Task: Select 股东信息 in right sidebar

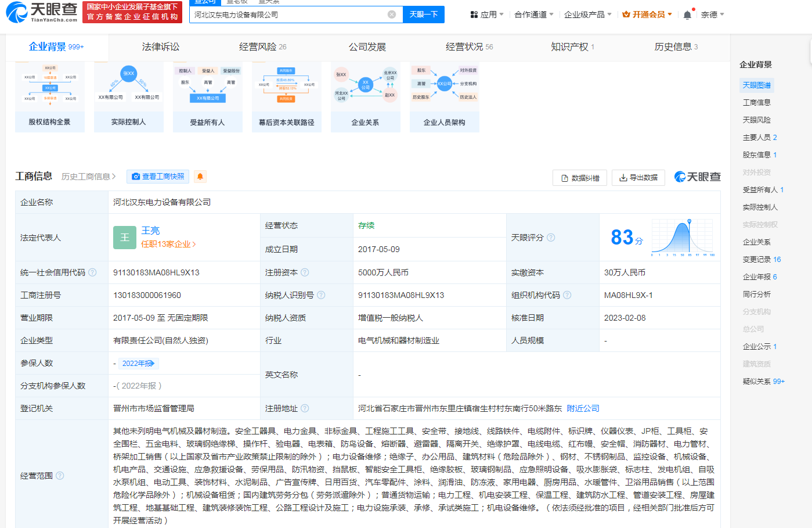Action: tap(760, 155)
